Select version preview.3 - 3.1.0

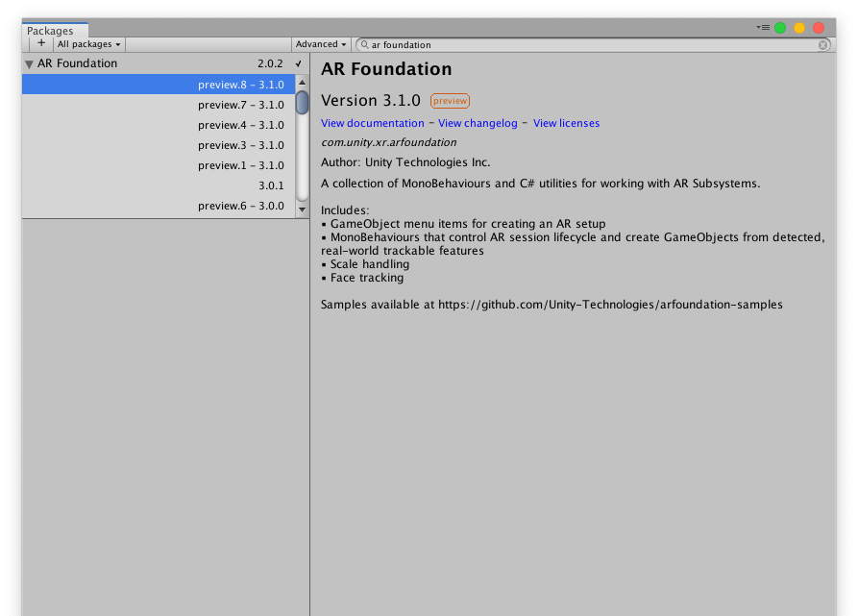[x=159, y=145]
